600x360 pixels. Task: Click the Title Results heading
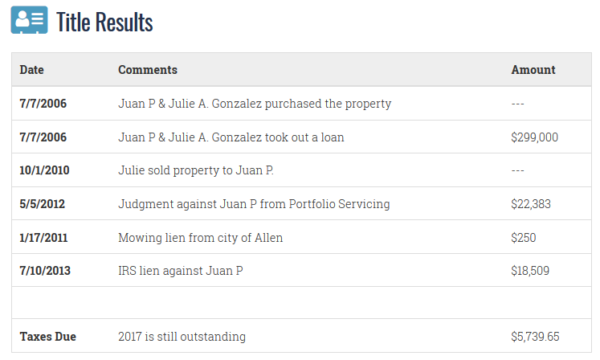104,22
